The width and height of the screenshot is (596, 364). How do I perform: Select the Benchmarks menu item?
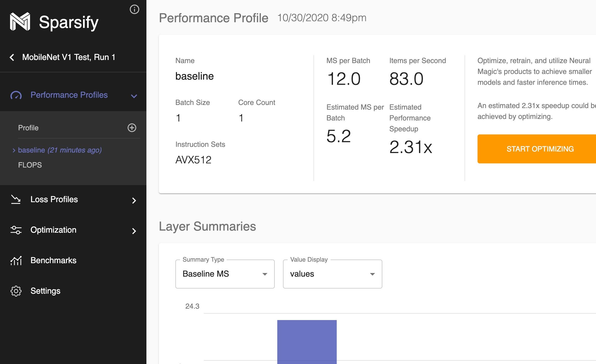(54, 260)
